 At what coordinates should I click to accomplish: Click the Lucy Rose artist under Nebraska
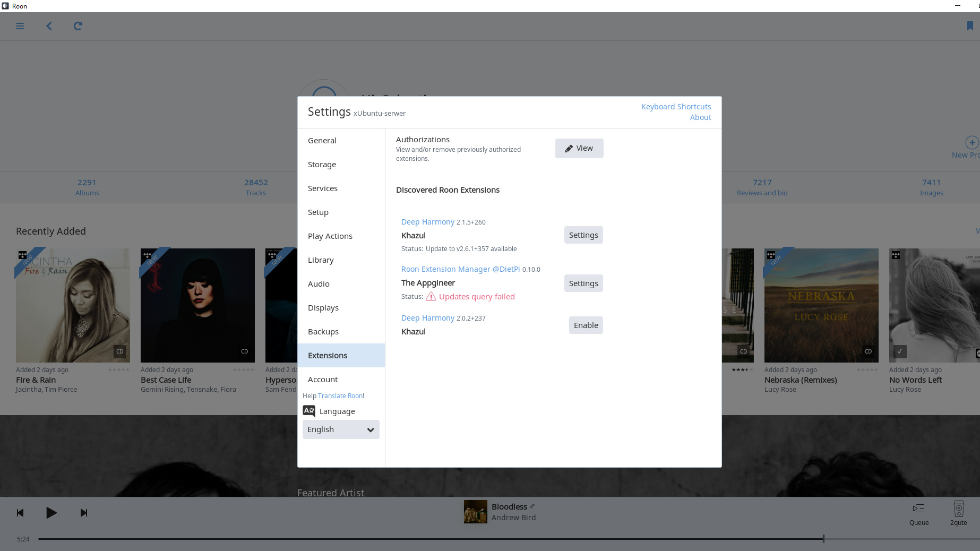coord(780,390)
